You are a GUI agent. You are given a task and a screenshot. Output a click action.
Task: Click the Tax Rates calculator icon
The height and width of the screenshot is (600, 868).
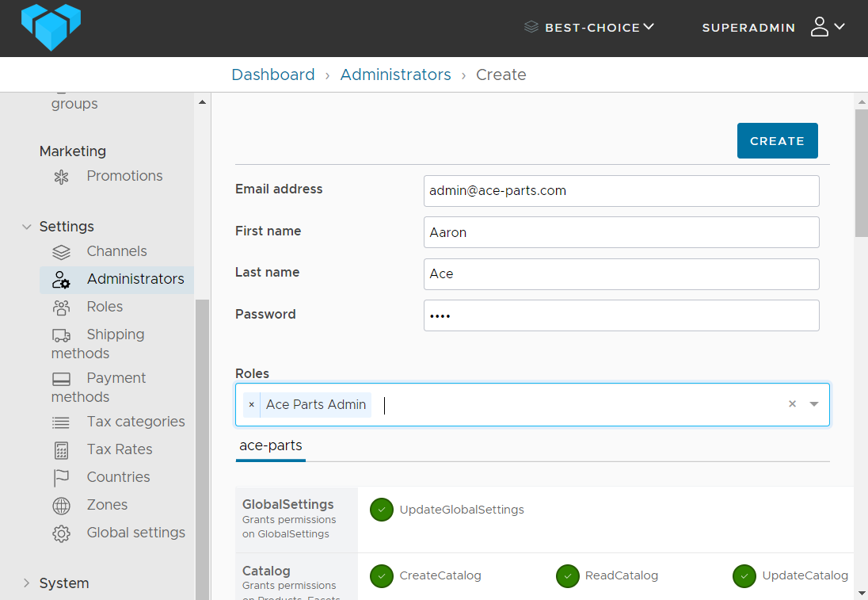pyautogui.click(x=61, y=450)
